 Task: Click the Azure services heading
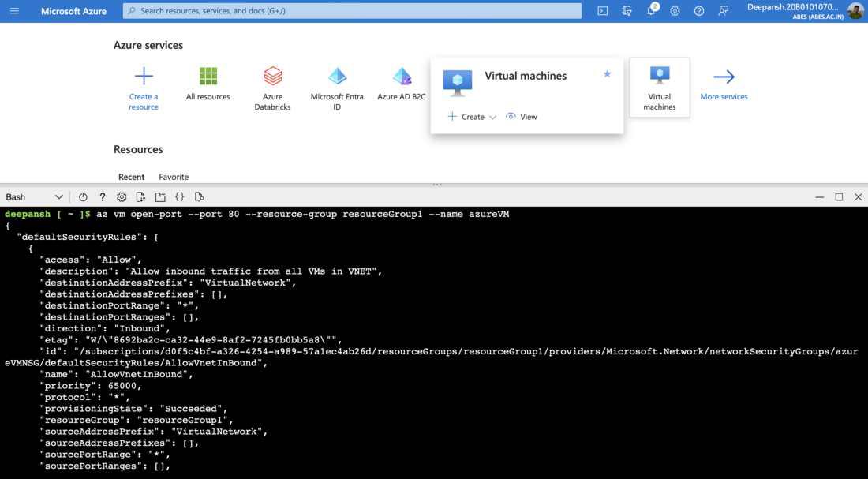148,46
